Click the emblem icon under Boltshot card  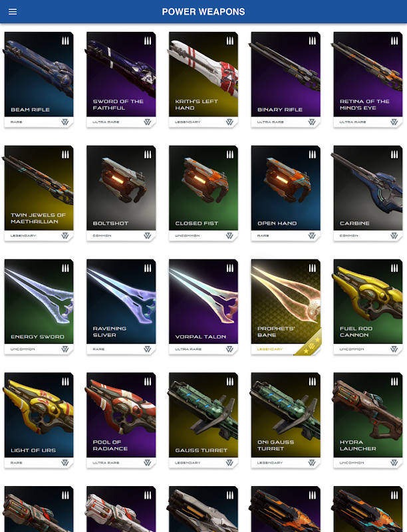pyautogui.click(x=147, y=235)
